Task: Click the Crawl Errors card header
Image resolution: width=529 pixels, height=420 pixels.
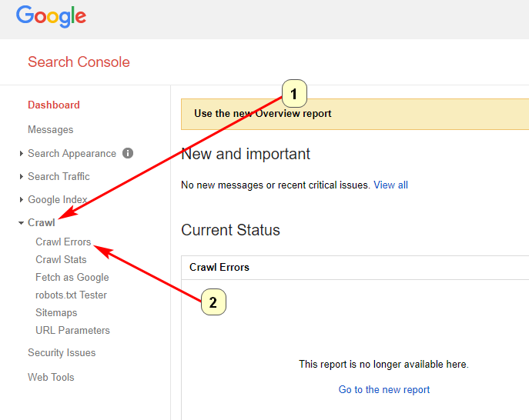Action: click(355, 267)
